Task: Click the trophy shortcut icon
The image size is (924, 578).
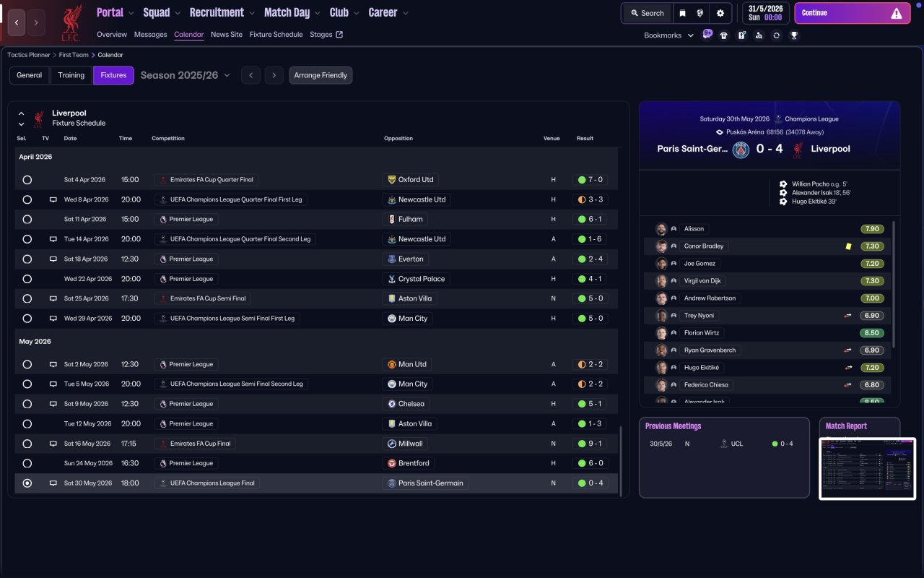Action: 794,35
